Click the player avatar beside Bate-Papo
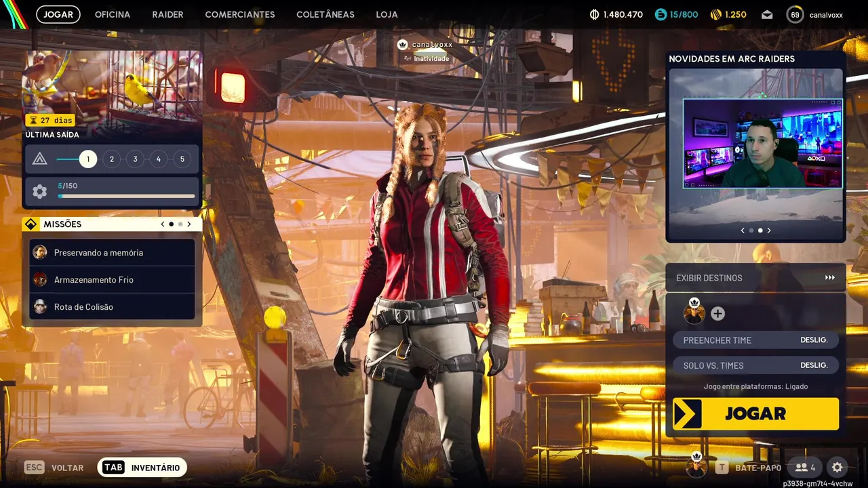Image resolution: width=868 pixels, height=488 pixels. [x=696, y=466]
